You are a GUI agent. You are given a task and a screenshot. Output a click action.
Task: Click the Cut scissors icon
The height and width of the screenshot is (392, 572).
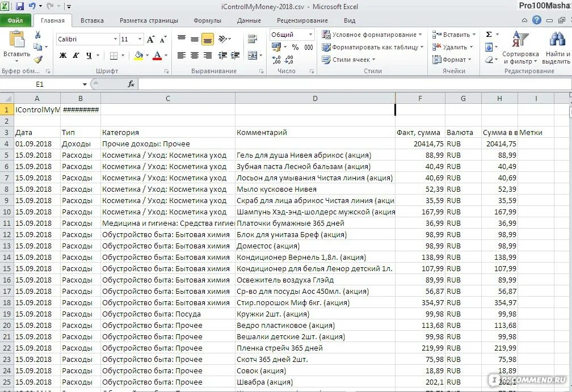[x=37, y=35]
